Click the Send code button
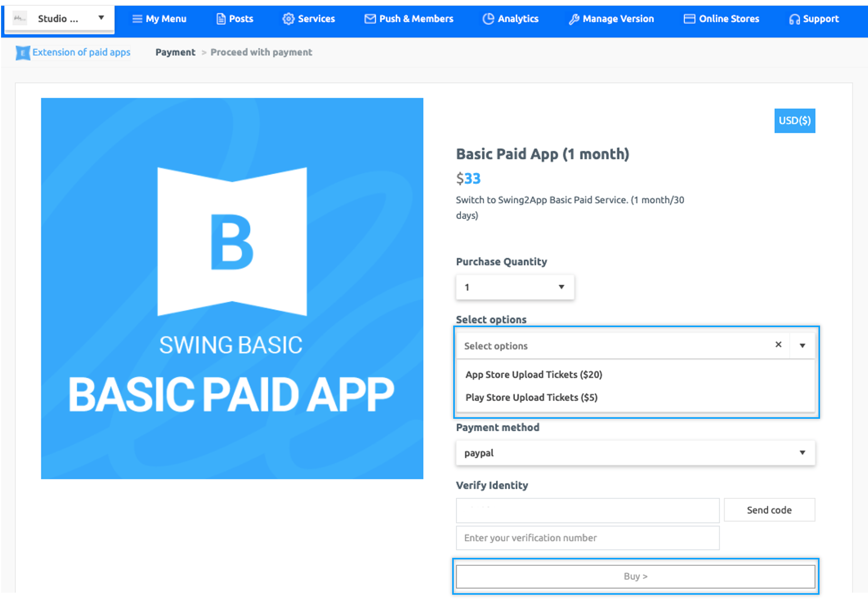868x600 pixels. click(769, 510)
